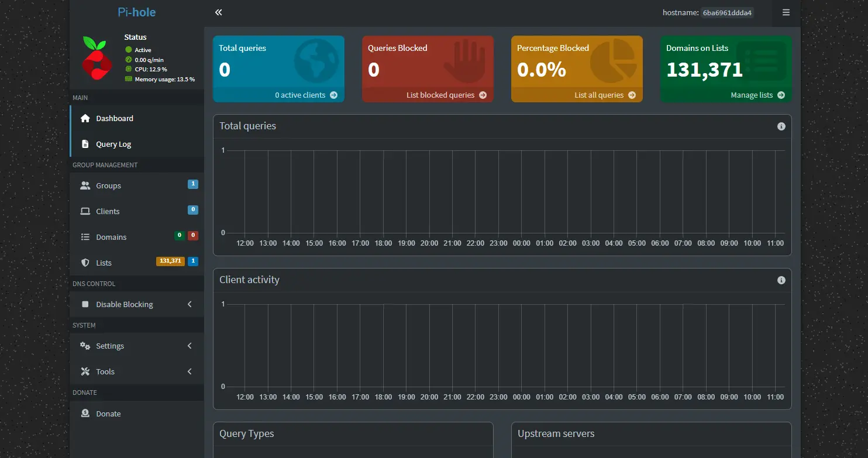The height and width of the screenshot is (458, 868).
Task: Click the '0 active clients' link
Action: (x=305, y=95)
